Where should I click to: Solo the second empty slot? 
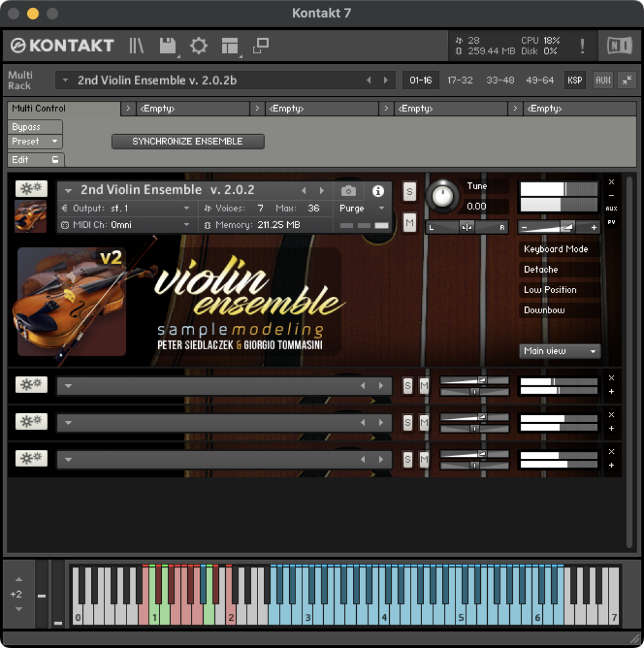407,422
